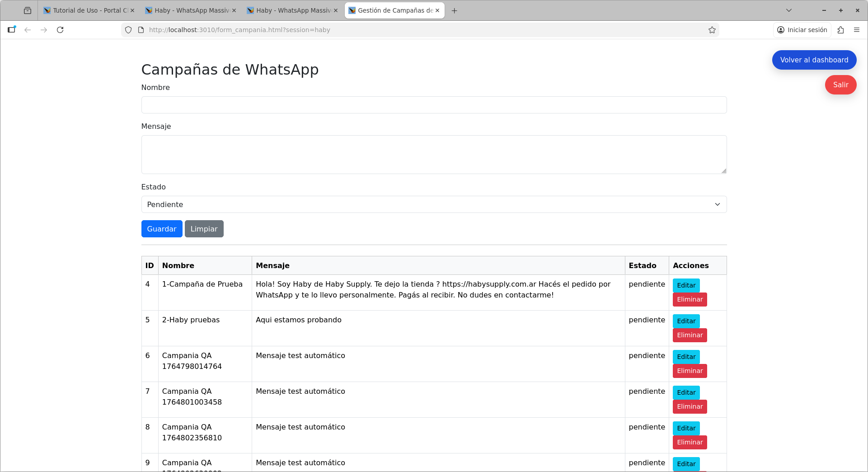This screenshot has width=868, height=472.
Task: Expand the Estado dropdown
Action: (x=434, y=204)
